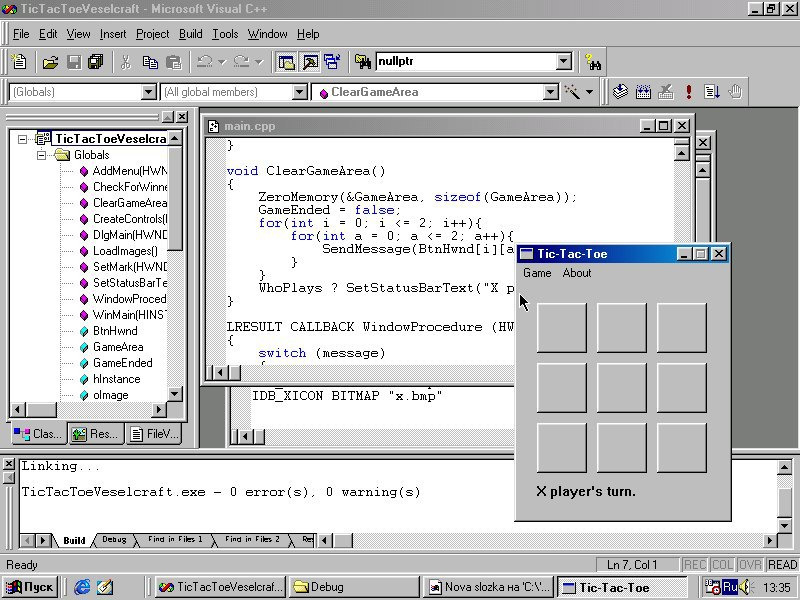Open the (All global members) filter dropdown
This screenshot has height=600, width=800.
click(x=299, y=92)
